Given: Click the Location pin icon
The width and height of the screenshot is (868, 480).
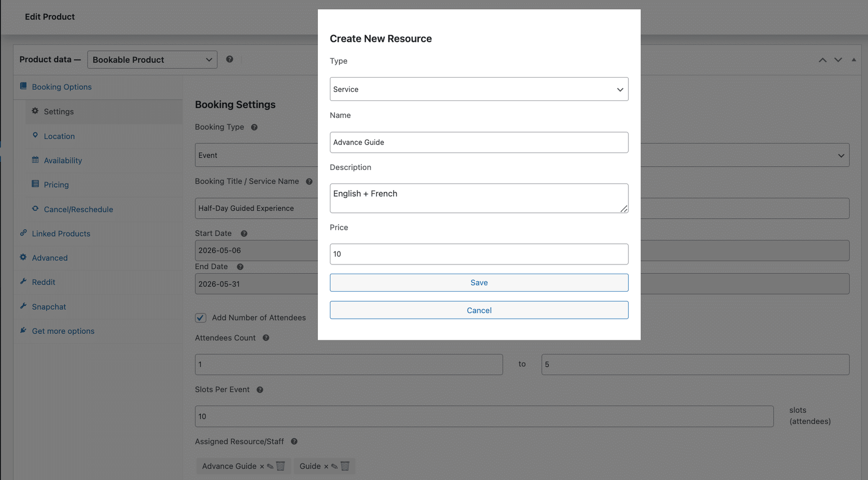Looking at the screenshot, I should 35,135.
